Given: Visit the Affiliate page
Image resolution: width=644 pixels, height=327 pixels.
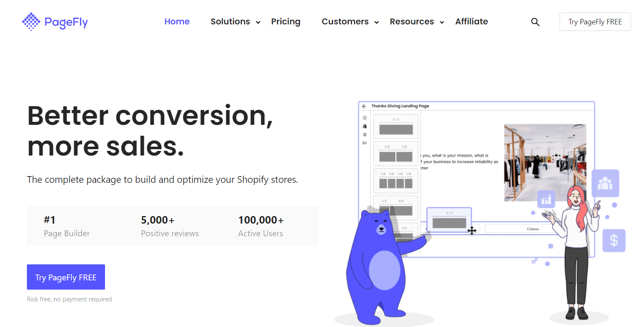Looking at the screenshot, I should 471,21.
